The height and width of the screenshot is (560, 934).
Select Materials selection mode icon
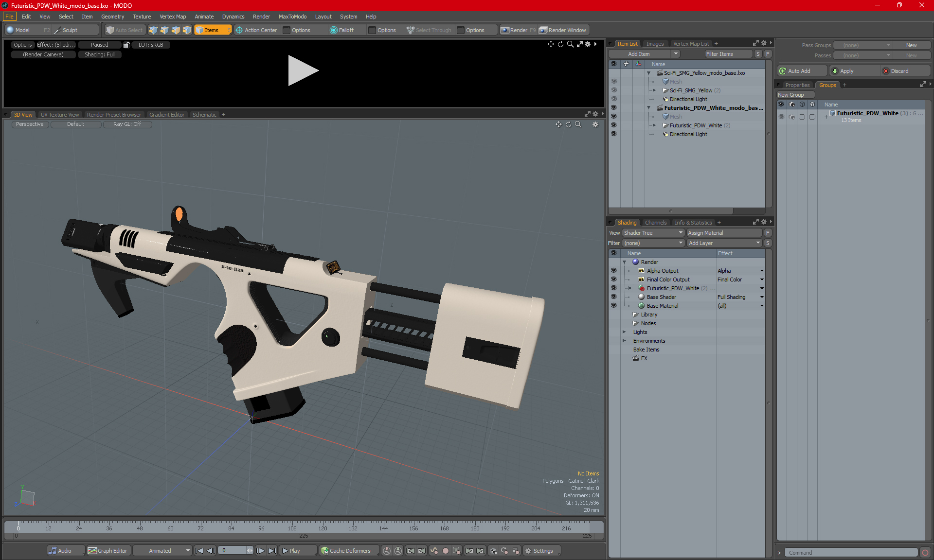[x=187, y=30]
